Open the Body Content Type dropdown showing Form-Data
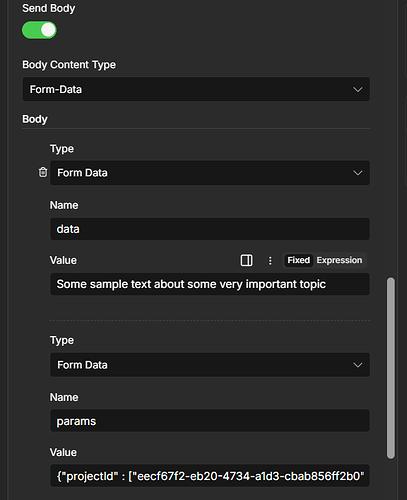 click(196, 89)
